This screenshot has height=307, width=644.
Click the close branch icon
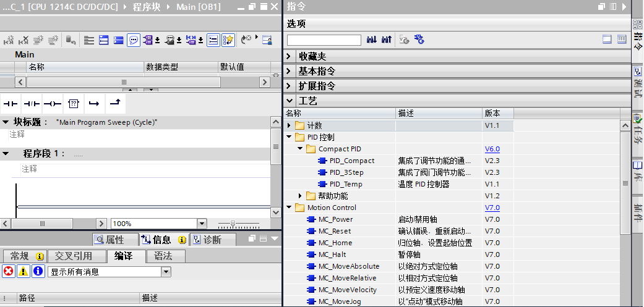[x=116, y=104]
